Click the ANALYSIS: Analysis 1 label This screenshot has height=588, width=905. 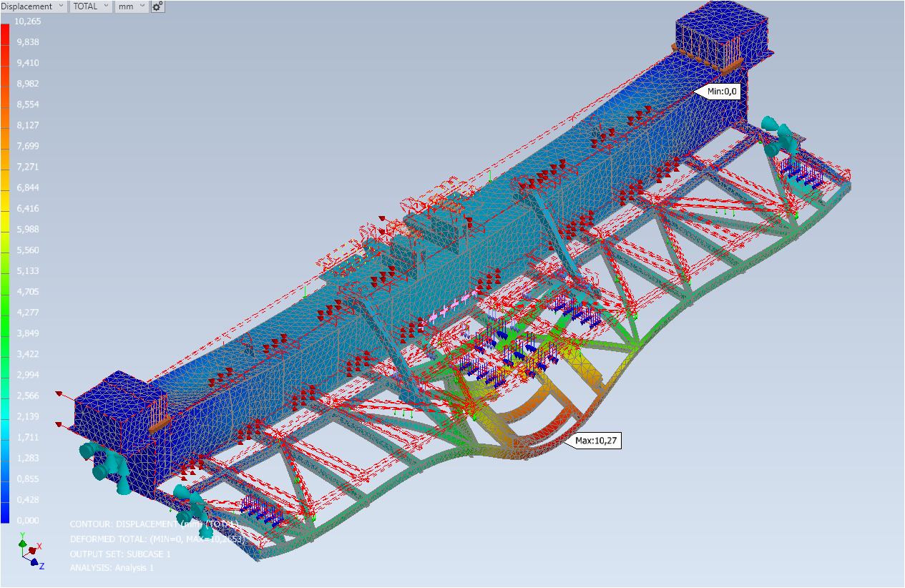coord(112,568)
